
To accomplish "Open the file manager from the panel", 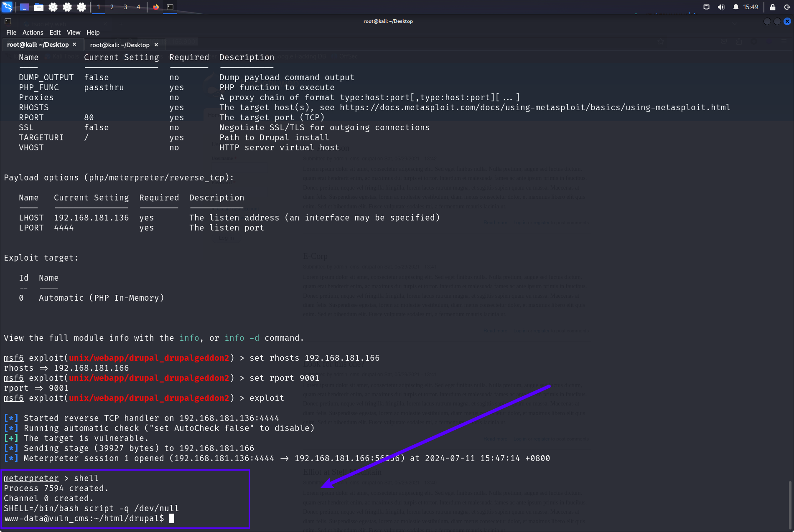I will tap(39, 7).
